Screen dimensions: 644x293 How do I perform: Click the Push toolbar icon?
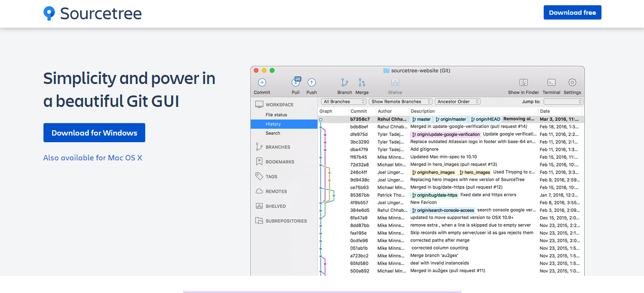pyautogui.click(x=311, y=83)
